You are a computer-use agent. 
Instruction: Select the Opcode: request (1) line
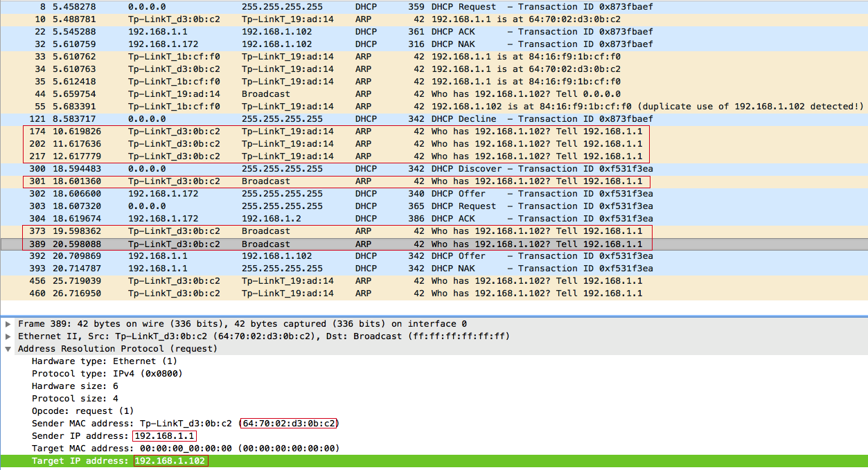click(82, 411)
